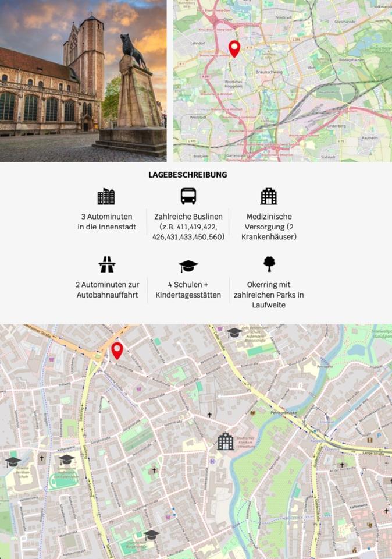Click the tree icon above Okerring text
The width and height of the screenshot is (392, 559).
click(x=269, y=264)
